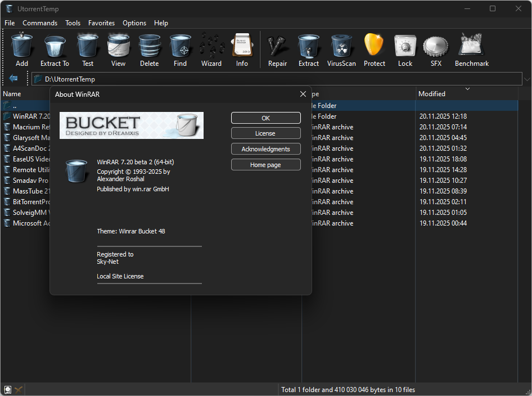Open the File menu

point(10,22)
